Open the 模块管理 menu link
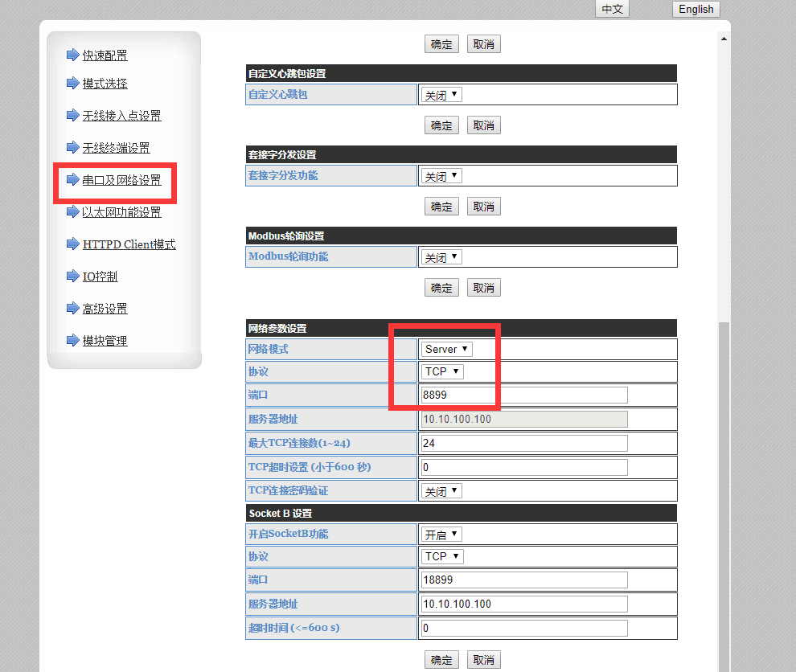 coord(105,341)
